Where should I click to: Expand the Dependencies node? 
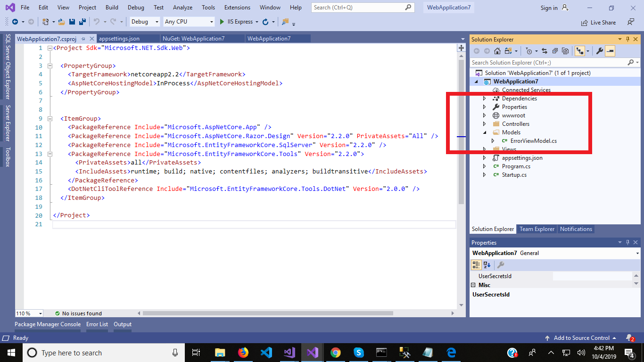(484, 99)
